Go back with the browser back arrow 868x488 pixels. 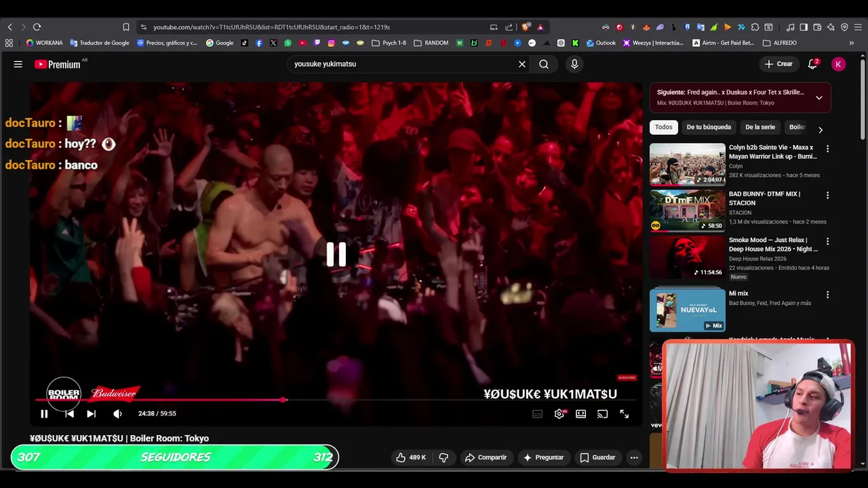pyautogui.click(x=10, y=27)
